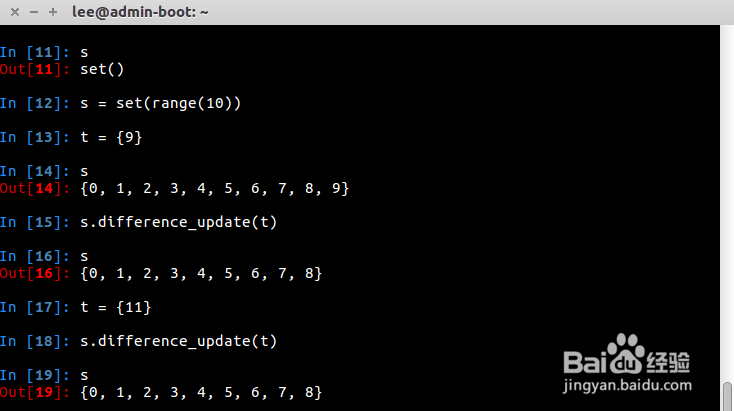Click the In [11] prompt label

click(35, 52)
